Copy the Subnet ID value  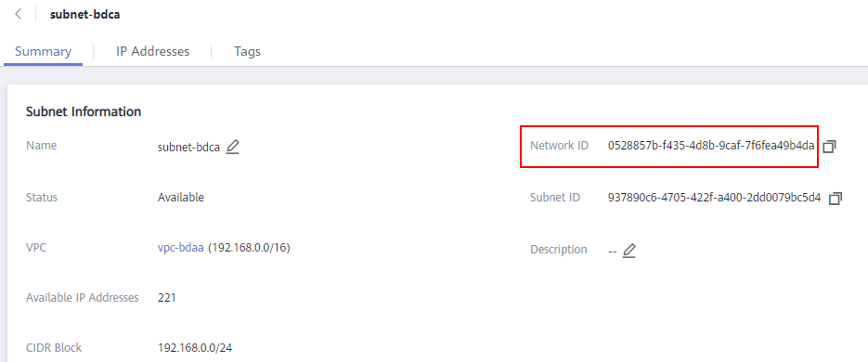(x=836, y=198)
